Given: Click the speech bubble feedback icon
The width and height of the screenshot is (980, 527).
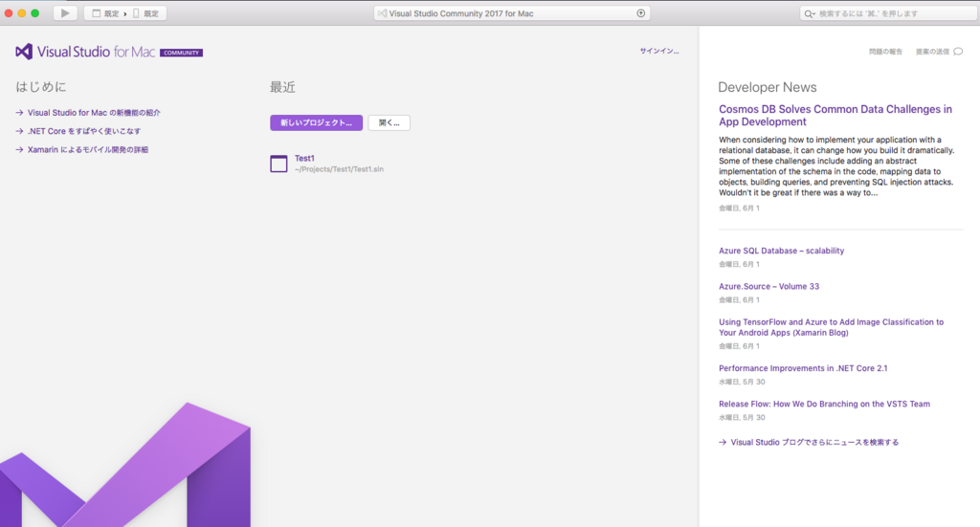Looking at the screenshot, I should (x=958, y=52).
